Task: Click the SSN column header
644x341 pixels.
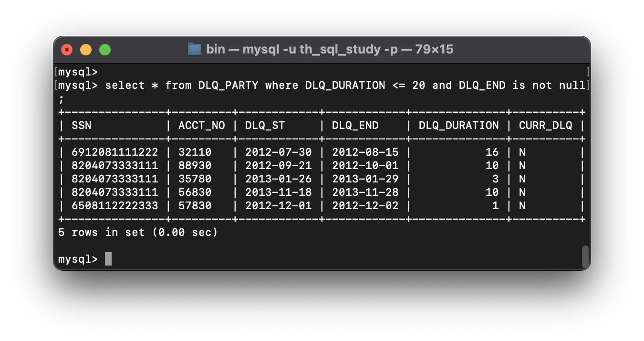Action: coord(82,126)
